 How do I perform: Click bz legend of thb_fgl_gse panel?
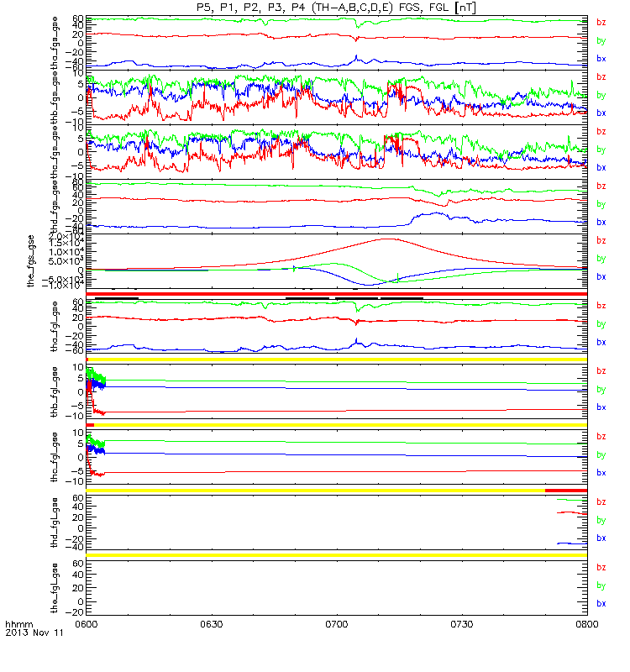(601, 371)
